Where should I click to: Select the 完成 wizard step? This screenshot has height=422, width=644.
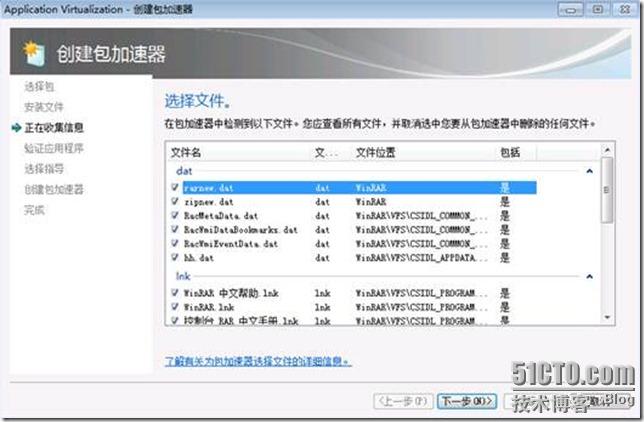[x=34, y=210]
